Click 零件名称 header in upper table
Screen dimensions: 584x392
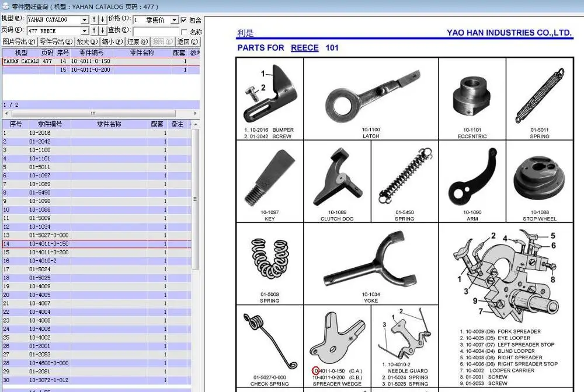[142, 52]
